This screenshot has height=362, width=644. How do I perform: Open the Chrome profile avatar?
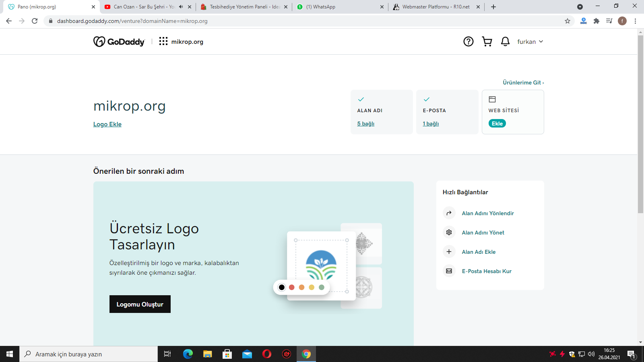pyautogui.click(x=622, y=21)
